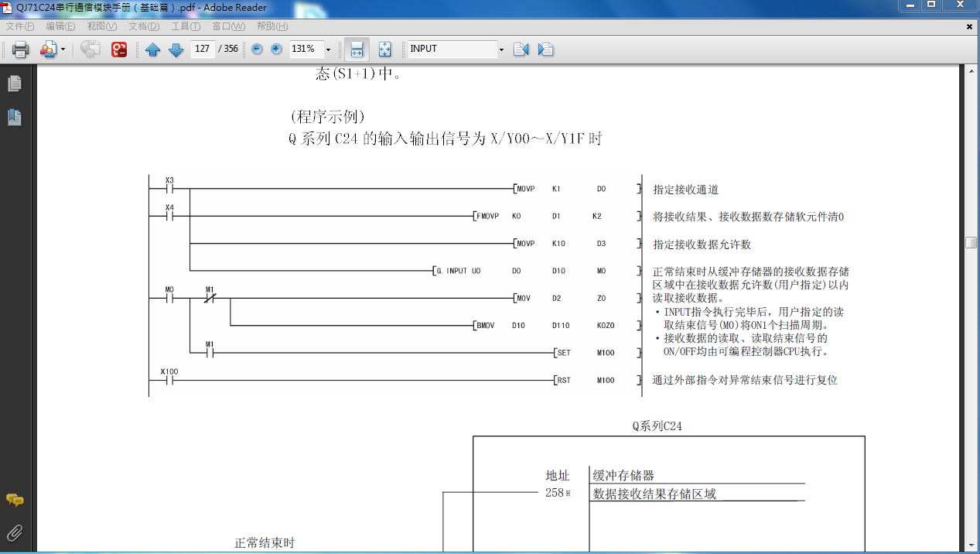Go to previous page with up arrow
980x554 pixels.
point(152,50)
